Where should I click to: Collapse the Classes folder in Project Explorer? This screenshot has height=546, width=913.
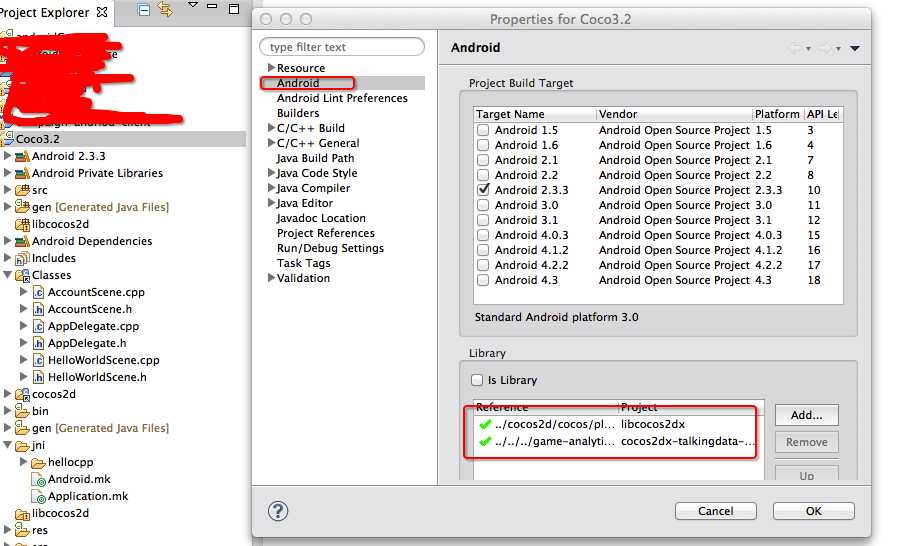point(8,275)
